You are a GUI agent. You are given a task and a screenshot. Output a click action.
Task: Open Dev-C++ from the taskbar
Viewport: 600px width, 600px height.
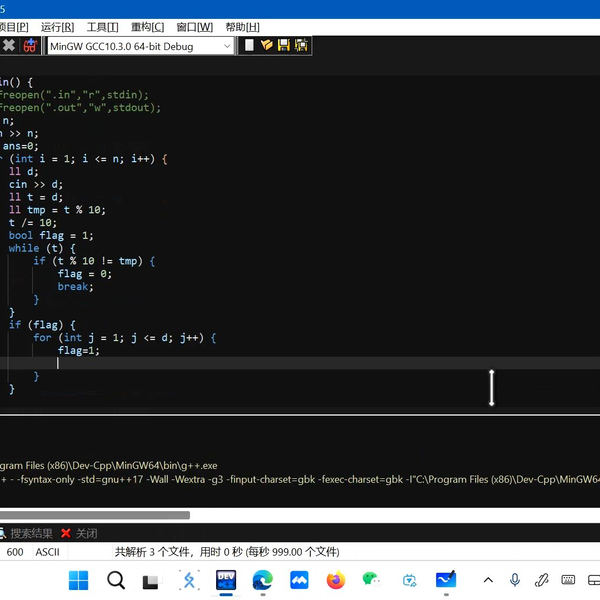tap(226, 580)
